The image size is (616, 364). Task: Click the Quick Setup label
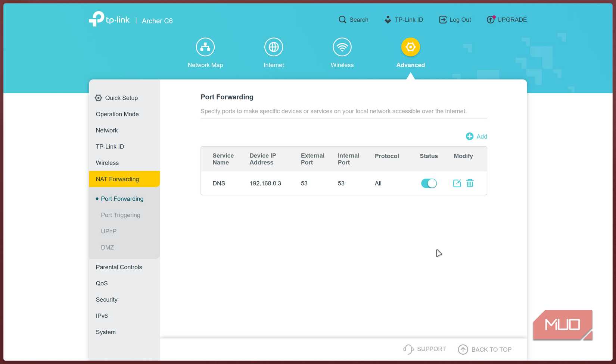click(x=121, y=98)
